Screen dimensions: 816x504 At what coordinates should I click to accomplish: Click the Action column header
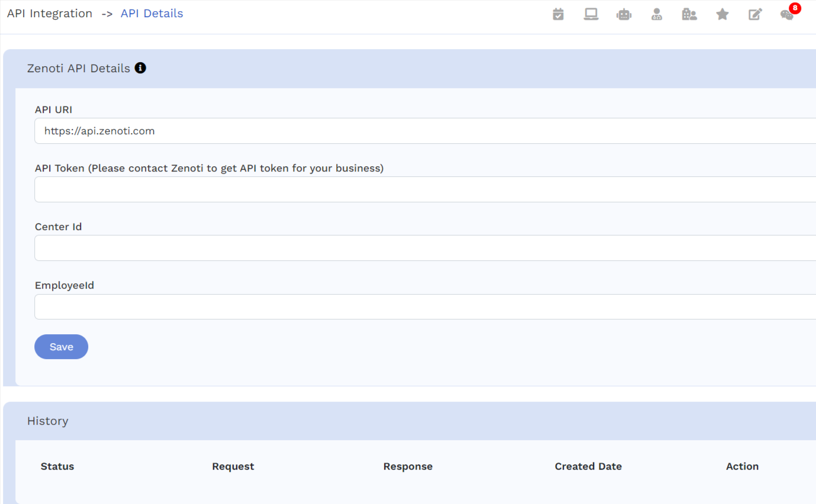(x=742, y=466)
